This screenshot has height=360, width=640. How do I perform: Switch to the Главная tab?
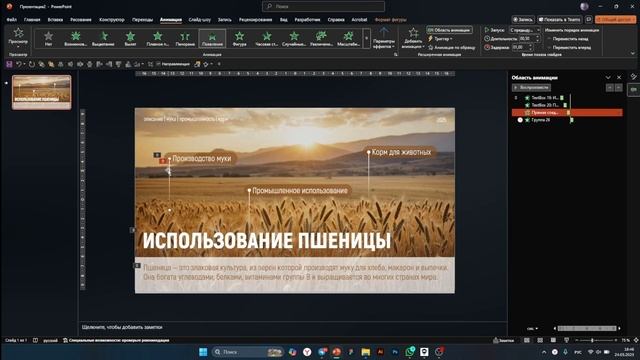(32, 20)
